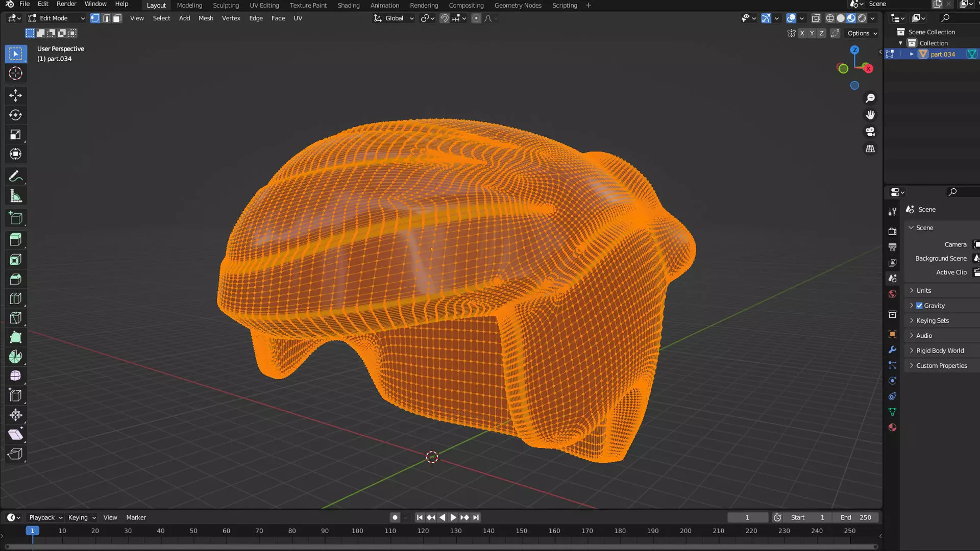Open the Edit Mode dropdown
The image size is (980, 551).
pos(56,18)
